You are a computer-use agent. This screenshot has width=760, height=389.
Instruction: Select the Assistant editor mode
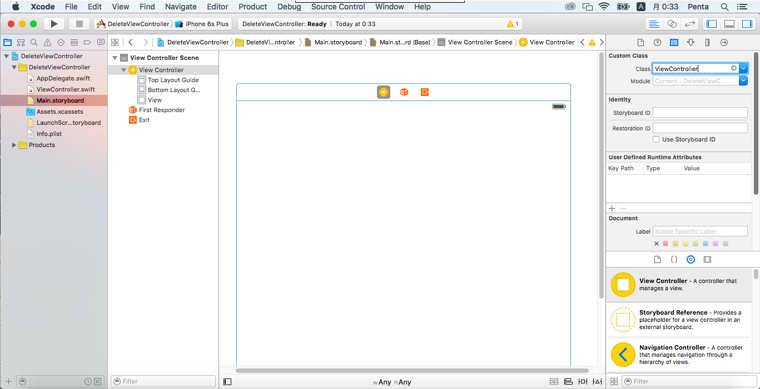point(672,24)
